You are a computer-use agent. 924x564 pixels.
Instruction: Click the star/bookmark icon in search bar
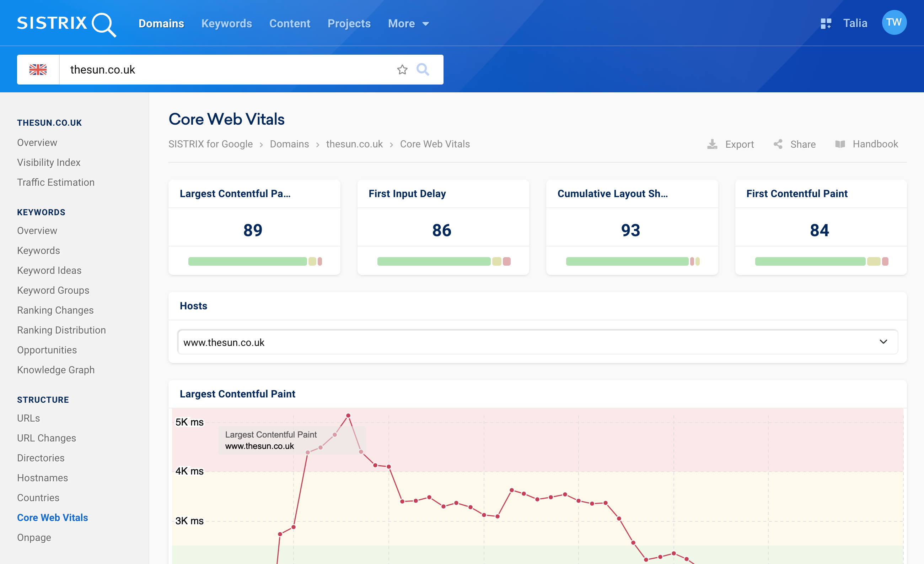403,69
